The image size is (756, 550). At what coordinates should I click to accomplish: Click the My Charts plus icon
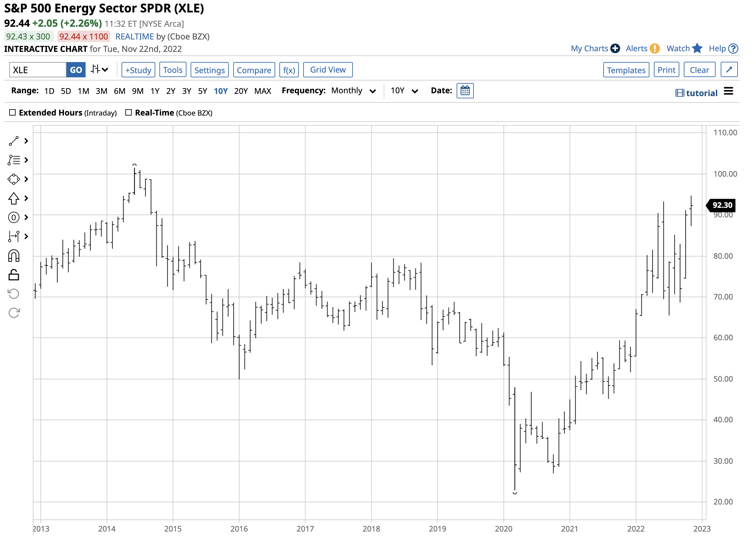point(615,49)
